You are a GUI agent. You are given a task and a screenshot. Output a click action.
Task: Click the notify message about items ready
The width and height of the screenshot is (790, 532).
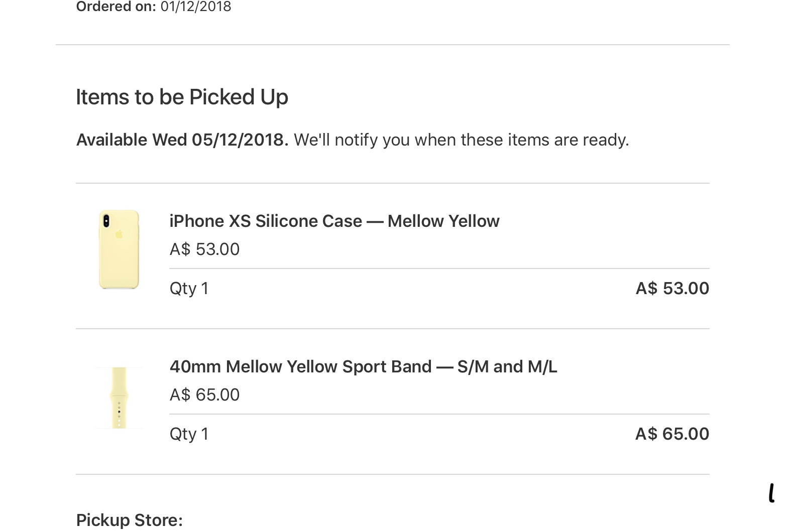[x=461, y=140]
